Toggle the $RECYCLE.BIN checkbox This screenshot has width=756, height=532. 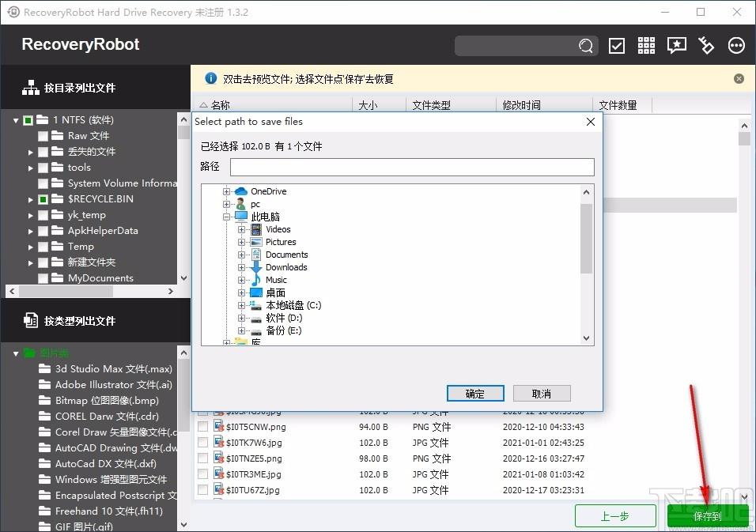(43, 199)
